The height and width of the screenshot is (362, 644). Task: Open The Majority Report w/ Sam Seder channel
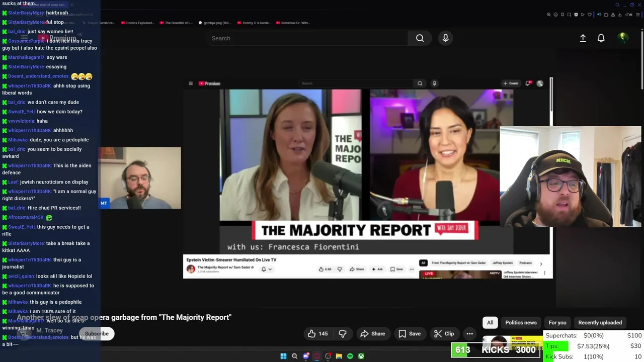(x=224, y=267)
